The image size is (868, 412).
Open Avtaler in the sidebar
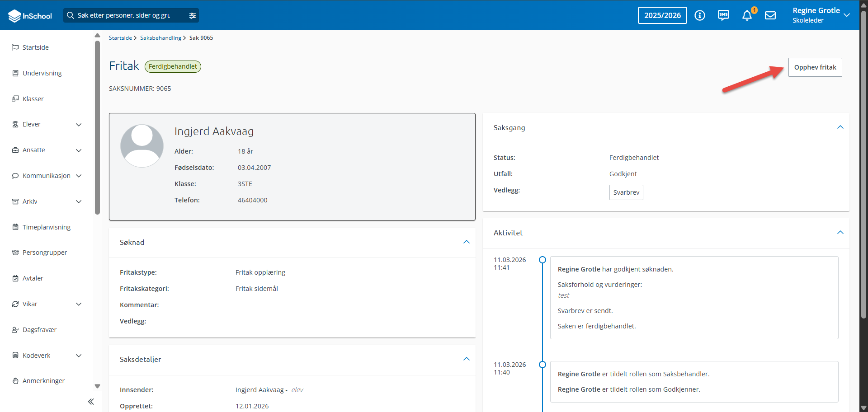tap(33, 278)
